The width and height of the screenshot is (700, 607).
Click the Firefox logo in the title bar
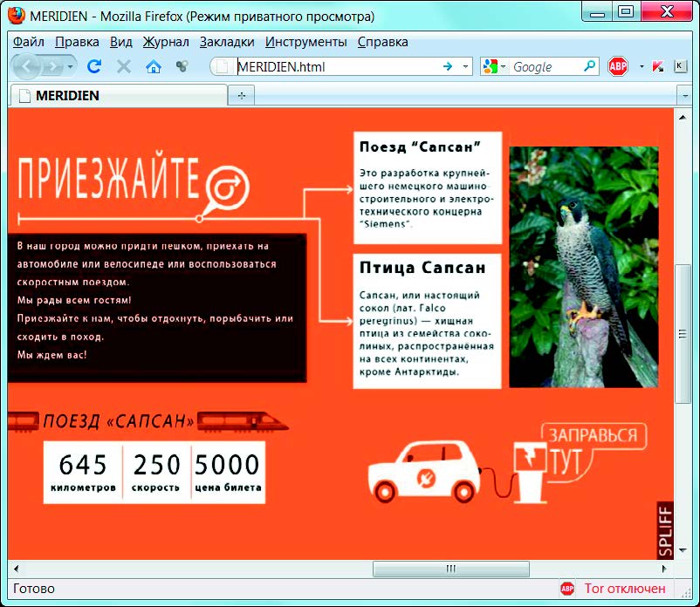coord(17,16)
